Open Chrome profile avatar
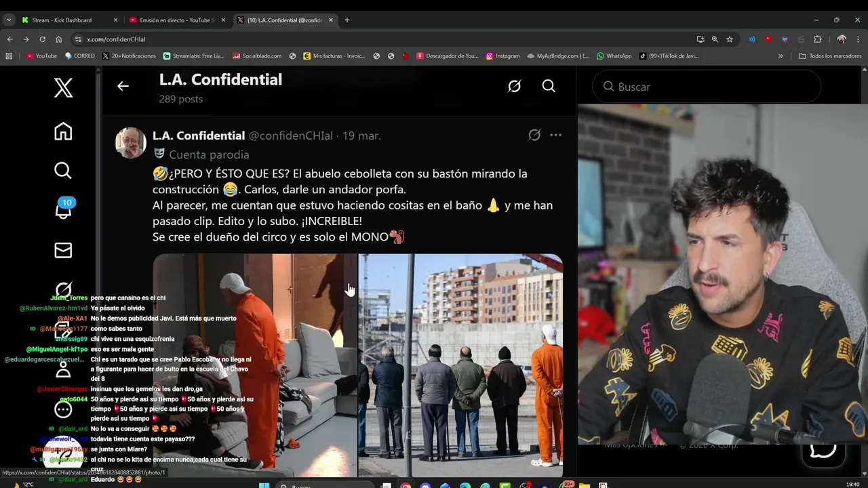Screen dimensions: 868x488 coord(842,39)
